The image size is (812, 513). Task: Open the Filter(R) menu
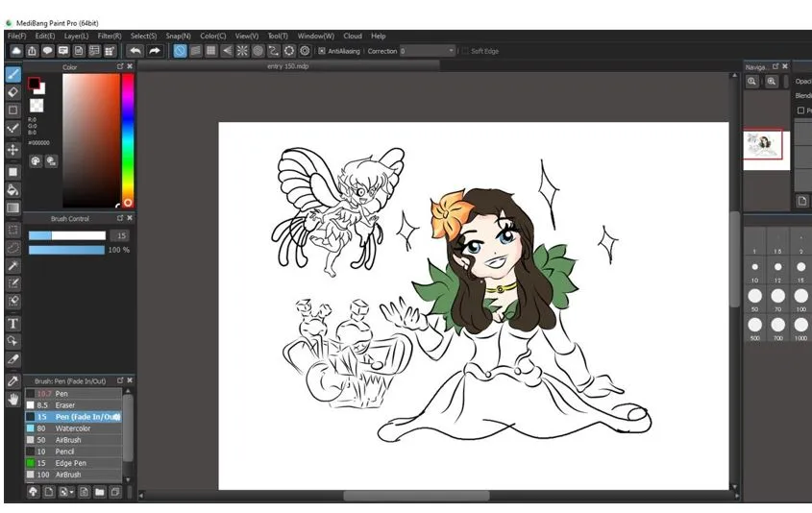click(x=110, y=36)
